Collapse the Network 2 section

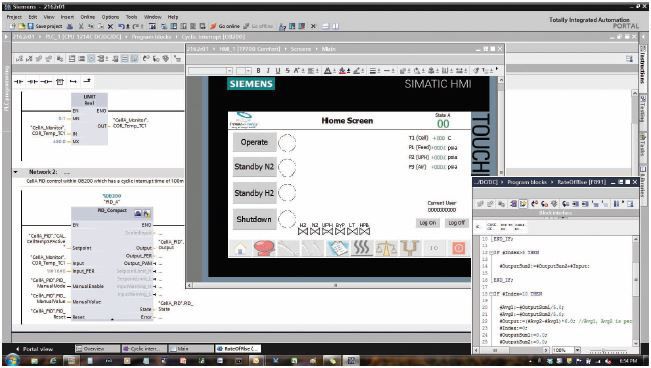pyautogui.click(x=16, y=172)
